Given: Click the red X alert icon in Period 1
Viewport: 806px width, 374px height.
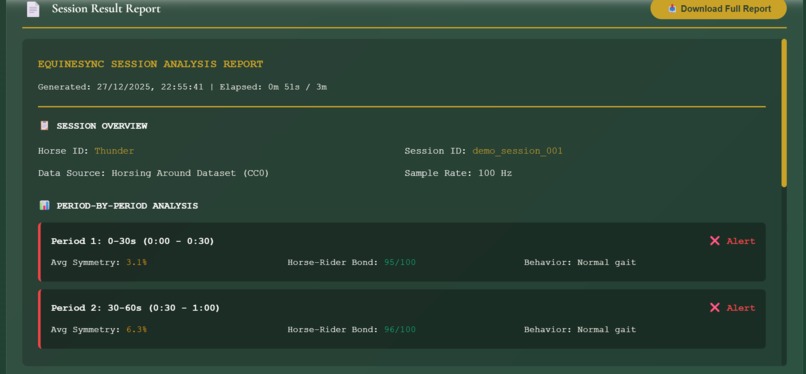Looking at the screenshot, I should pyautogui.click(x=715, y=241).
